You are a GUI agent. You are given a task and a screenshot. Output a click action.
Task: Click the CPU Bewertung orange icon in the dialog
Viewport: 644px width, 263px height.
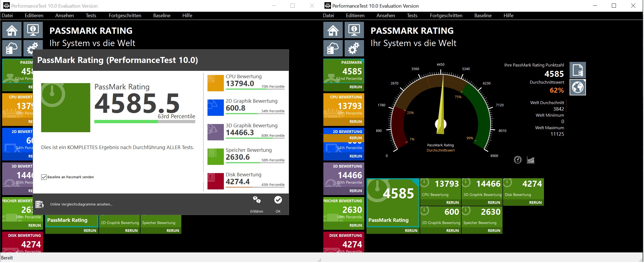(x=215, y=83)
